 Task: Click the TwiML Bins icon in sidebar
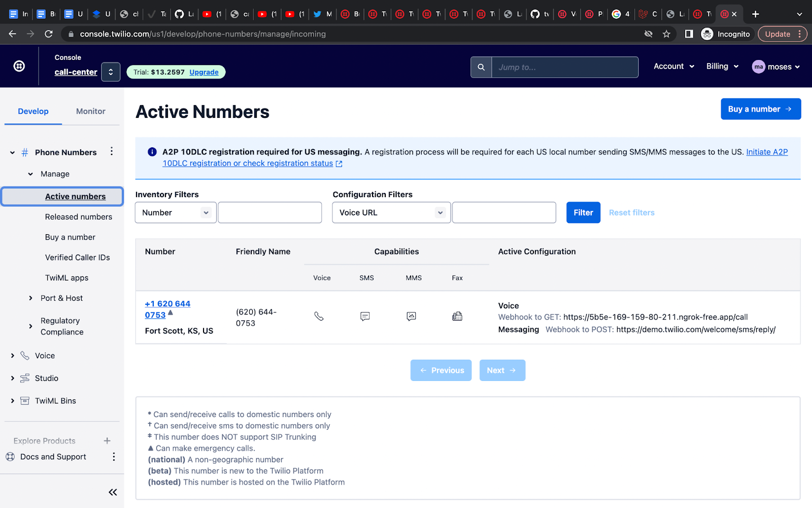tap(25, 401)
